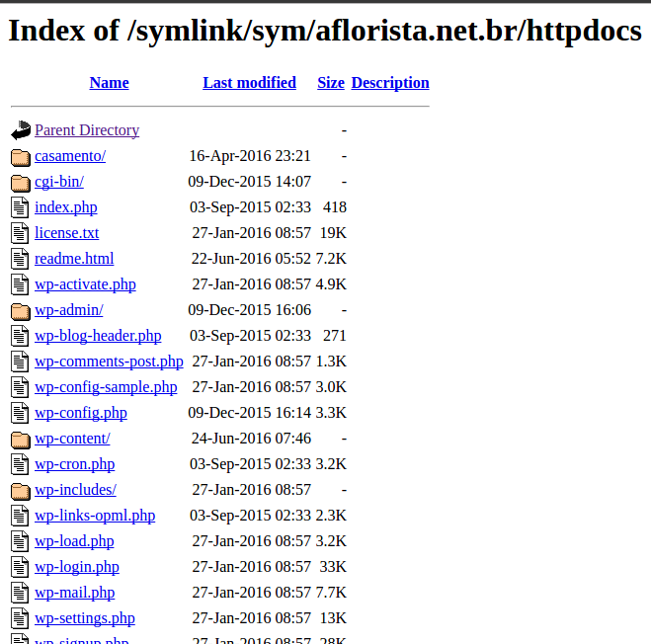Click the Parent Directory back-arrow icon
The image size is (651, 644).
tap(21, 130)
